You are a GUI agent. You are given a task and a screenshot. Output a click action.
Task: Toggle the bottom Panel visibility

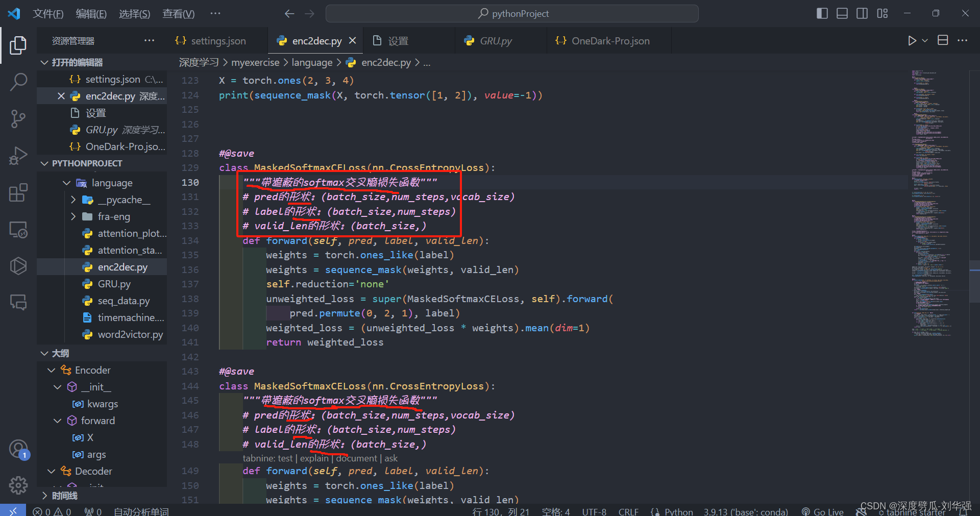point(842,13)
